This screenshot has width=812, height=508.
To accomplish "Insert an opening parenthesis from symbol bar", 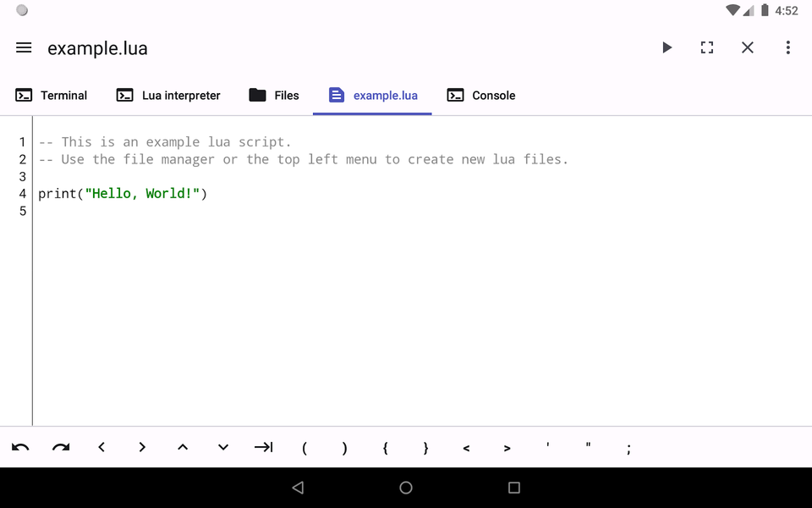I will coord(304,447).
